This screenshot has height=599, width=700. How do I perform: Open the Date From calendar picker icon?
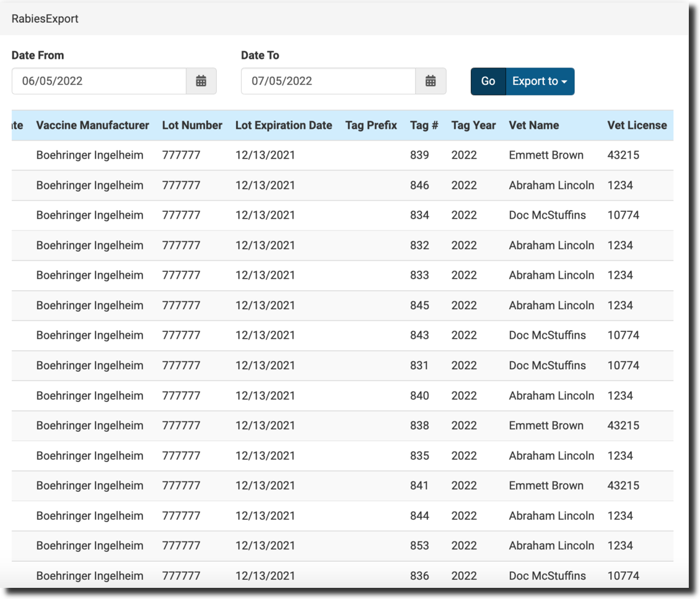tap(201, 81)
